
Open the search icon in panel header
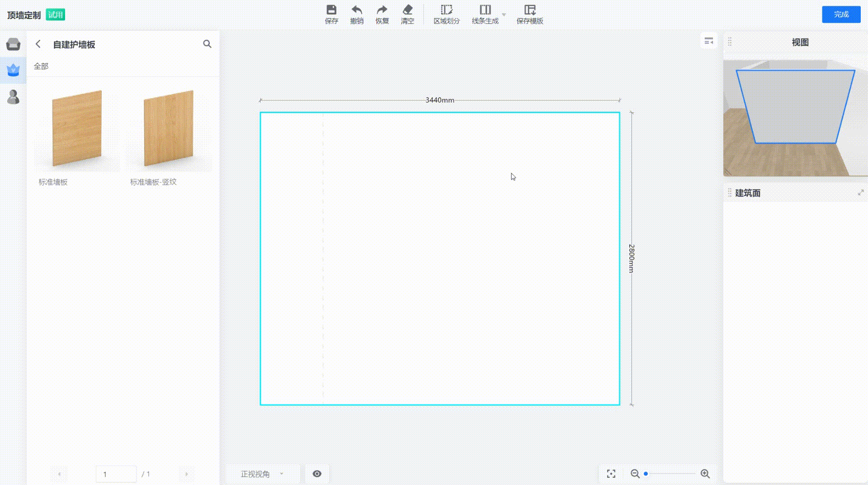(x=207, y=44)
